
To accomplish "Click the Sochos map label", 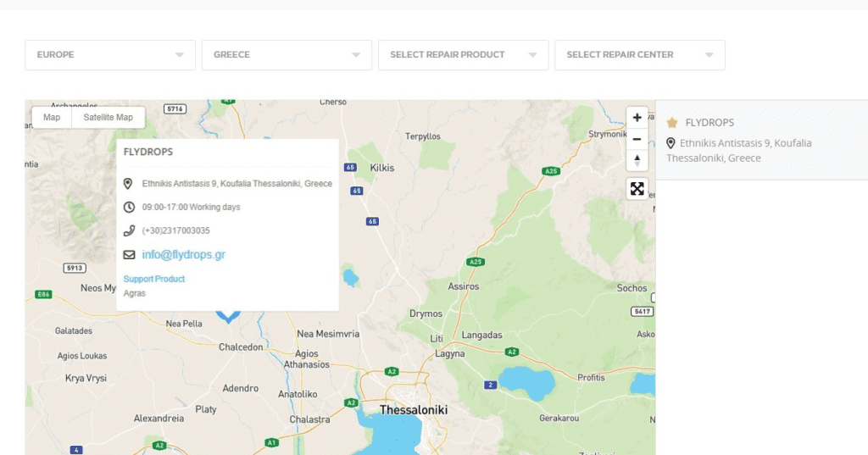I will (x=632, y=288).
